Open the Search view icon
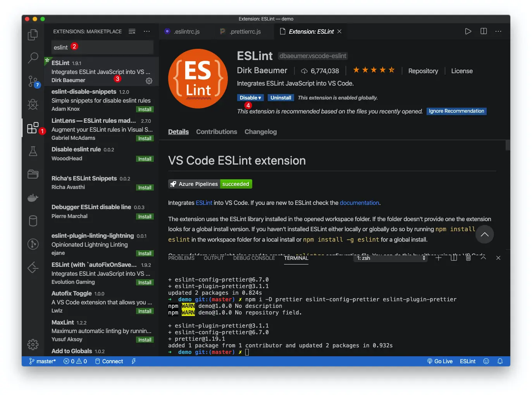 tap(33, 58)
